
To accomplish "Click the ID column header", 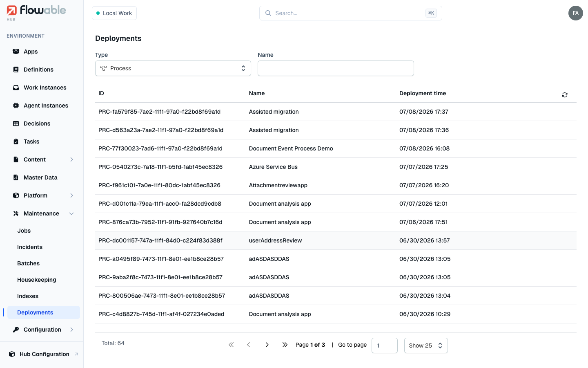I will pyautogui.click(x=101, y=93).
